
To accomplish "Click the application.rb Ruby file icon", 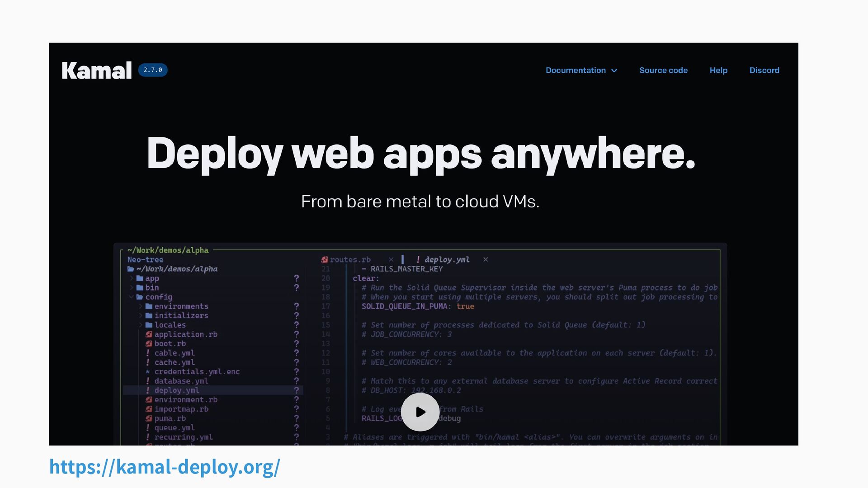I will tap(148, 334).
